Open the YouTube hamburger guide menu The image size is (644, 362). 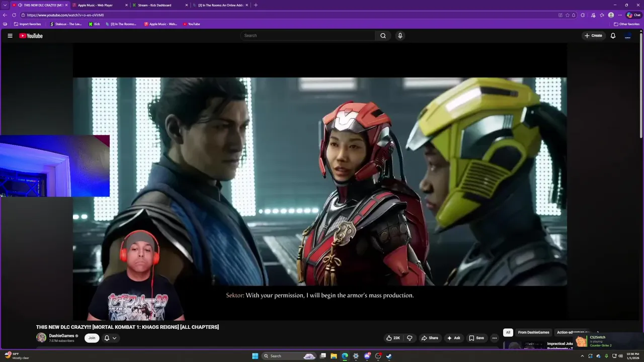point(10,36)
